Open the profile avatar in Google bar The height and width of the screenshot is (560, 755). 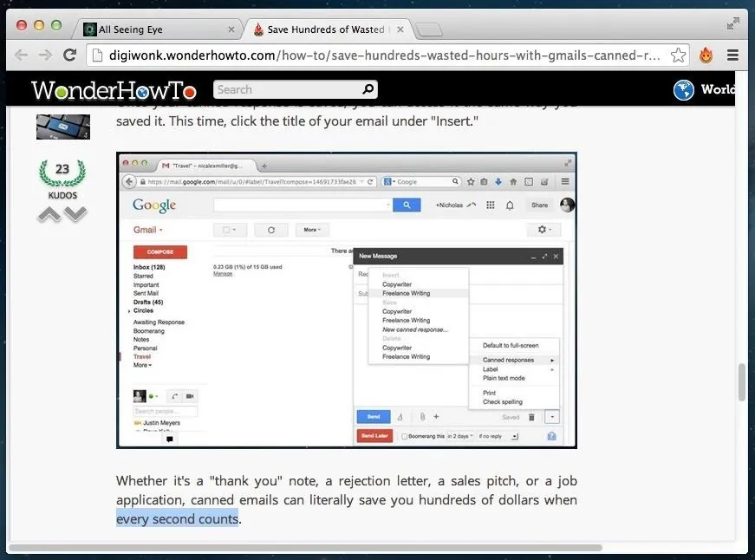pyautogui.click(x=567, y=205)
